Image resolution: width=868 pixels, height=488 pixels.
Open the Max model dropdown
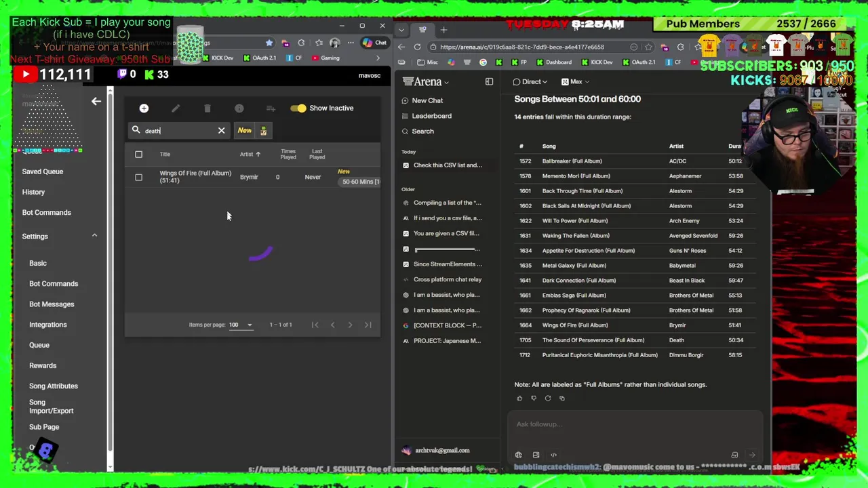click(x=576, y=82)
